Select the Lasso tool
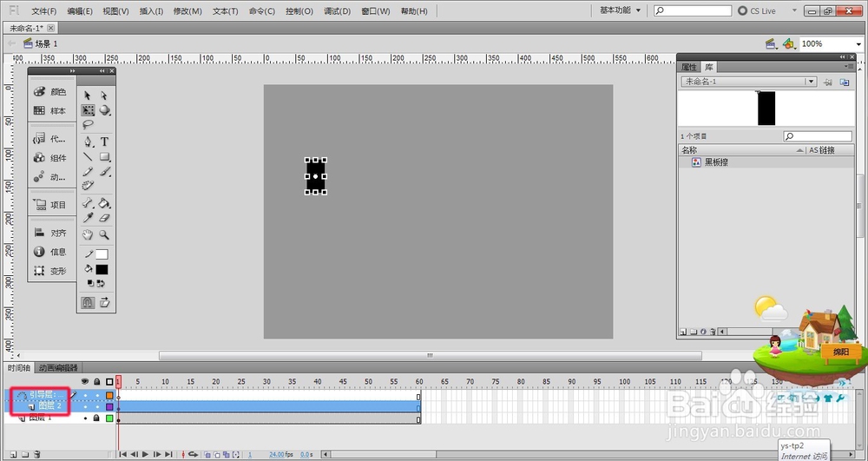 pyautogui.click(x=88, y=124)
